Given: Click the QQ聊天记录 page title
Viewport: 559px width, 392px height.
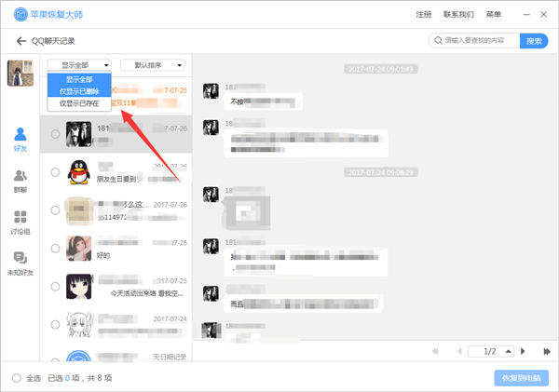Looking at the screenshot, I should [x=53, y=41].
